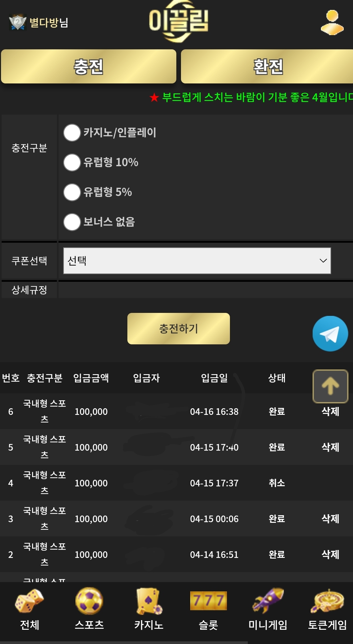Image resolution: width=353 pixels, height=644 pixels.
Task: Delete the 04-14 16:51 deposit entry
Action: point(331,555)
